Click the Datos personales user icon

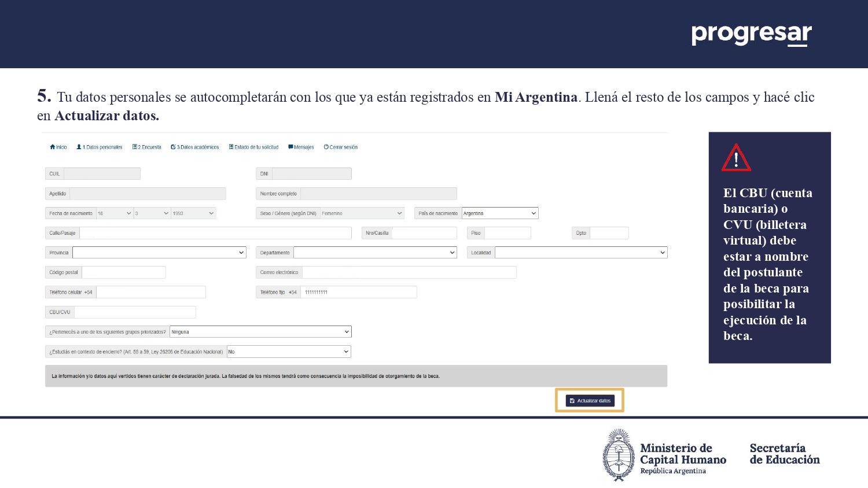(x=79, y=147)
